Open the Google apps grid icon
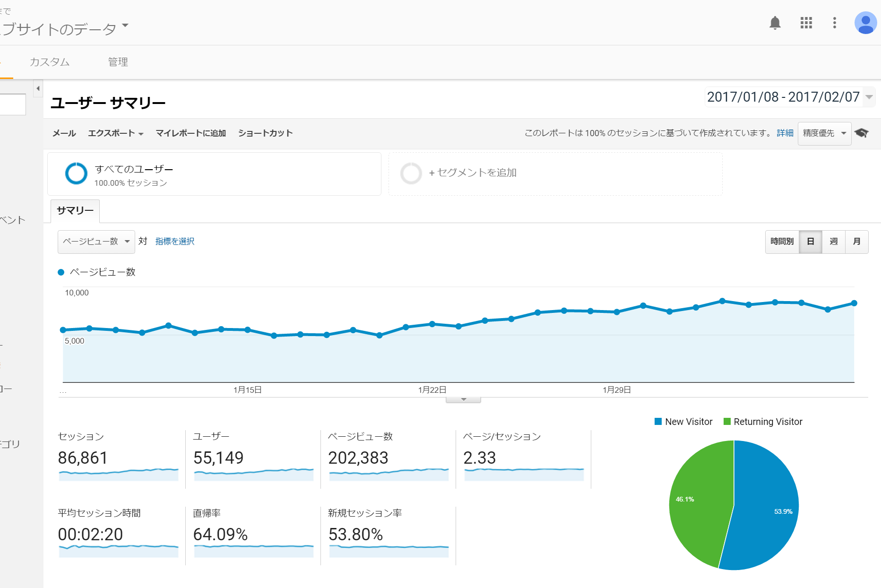Screen dimensions: 881x588 point(806,23)
